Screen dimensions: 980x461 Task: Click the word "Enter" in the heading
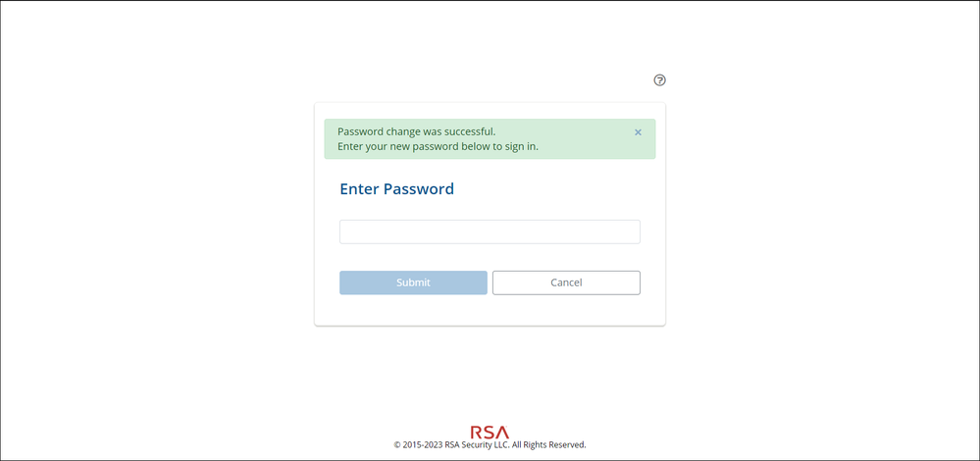(x=359, y=189)
